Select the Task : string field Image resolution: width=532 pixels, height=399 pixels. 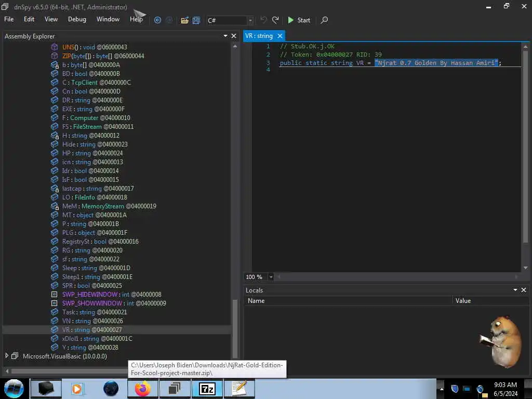coord(95,312)
